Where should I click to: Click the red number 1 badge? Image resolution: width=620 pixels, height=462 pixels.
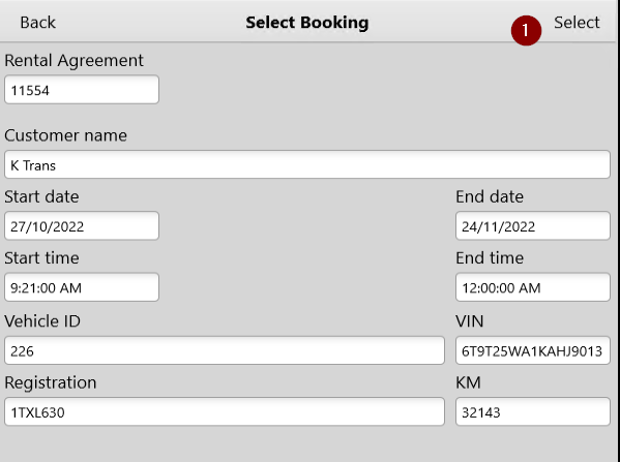point(526,30)
